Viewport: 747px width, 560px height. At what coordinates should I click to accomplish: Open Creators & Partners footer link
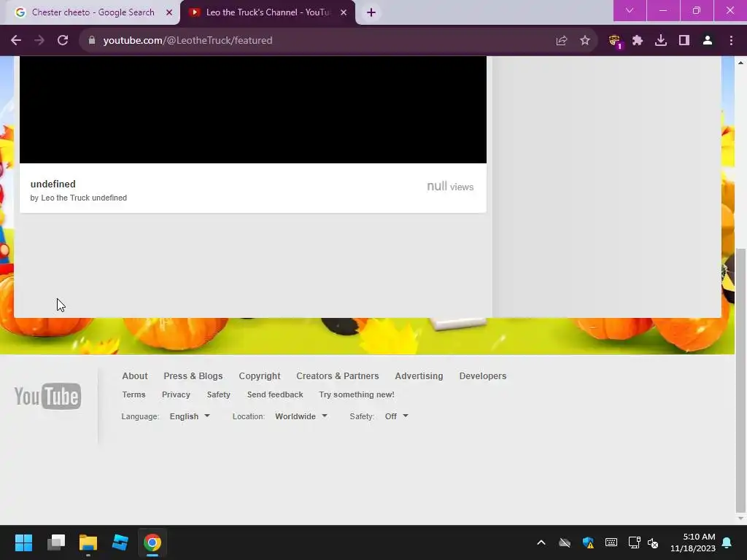coord(337,376)
